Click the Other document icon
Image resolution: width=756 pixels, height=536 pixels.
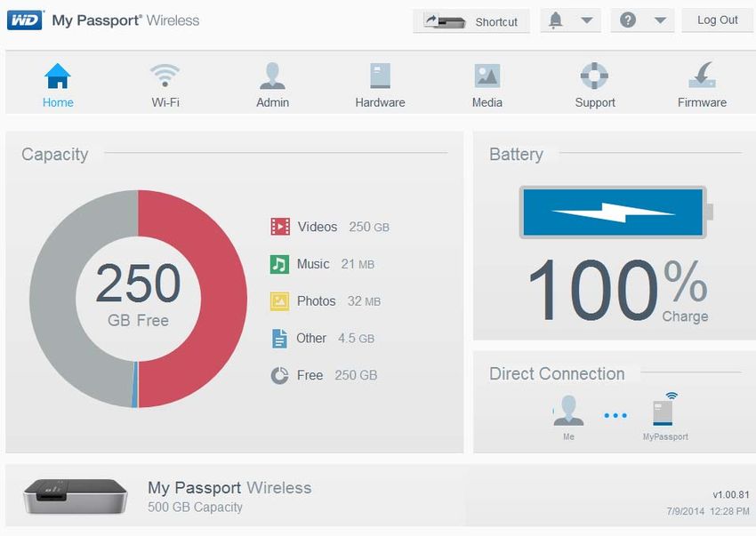(279, 339)
